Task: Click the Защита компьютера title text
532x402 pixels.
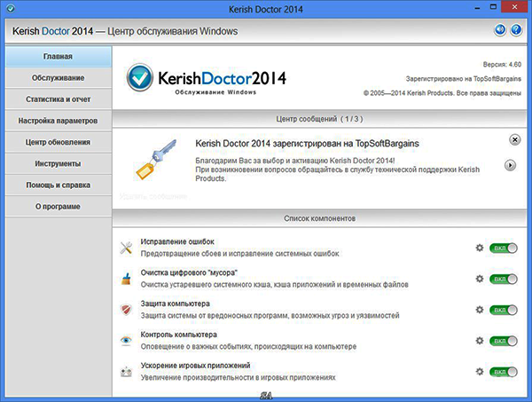Action: (175, 303)
